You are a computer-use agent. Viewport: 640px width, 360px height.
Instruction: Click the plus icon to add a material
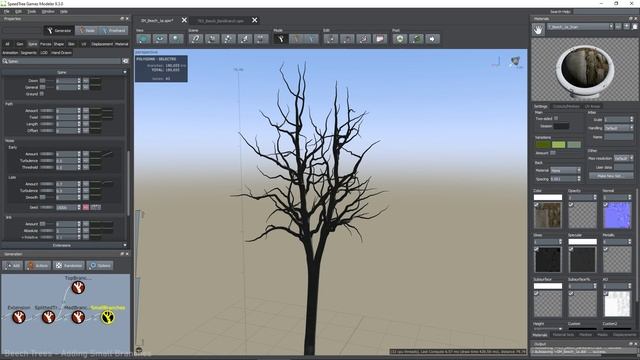click(627, 27)
